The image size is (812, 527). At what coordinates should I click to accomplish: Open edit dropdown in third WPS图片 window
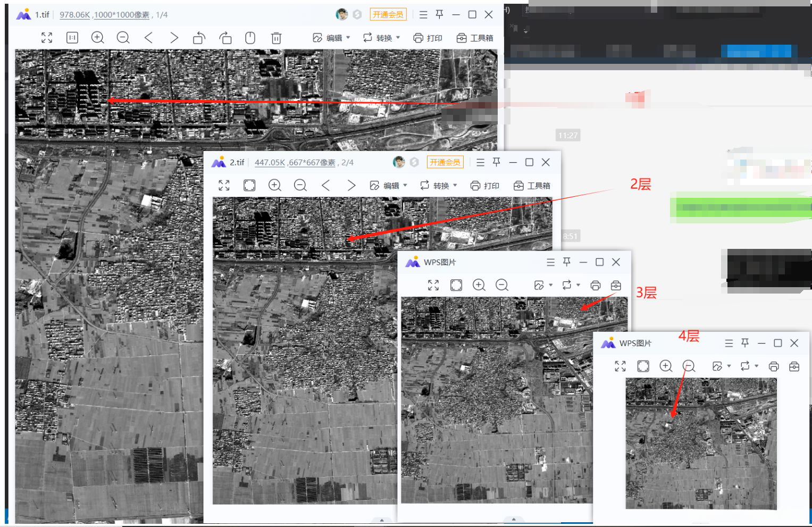pos(543,285)
